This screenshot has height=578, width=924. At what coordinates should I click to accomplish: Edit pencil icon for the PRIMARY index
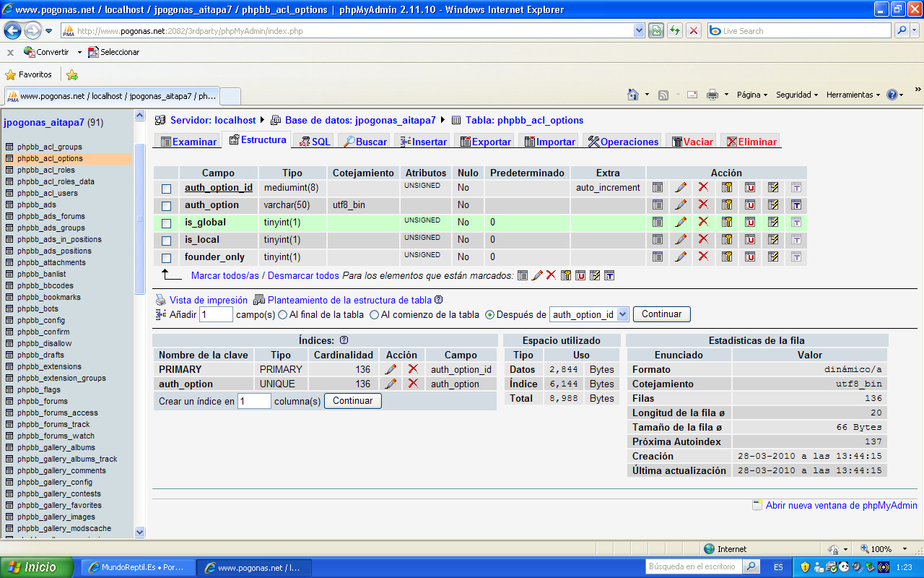point(391,369)
